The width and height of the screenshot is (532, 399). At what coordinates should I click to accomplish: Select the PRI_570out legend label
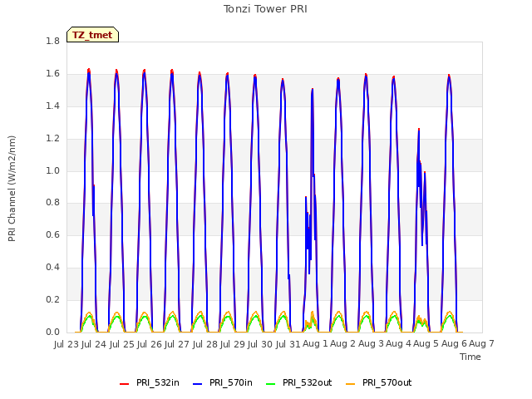pyautogui.click(x=387, y=382)
